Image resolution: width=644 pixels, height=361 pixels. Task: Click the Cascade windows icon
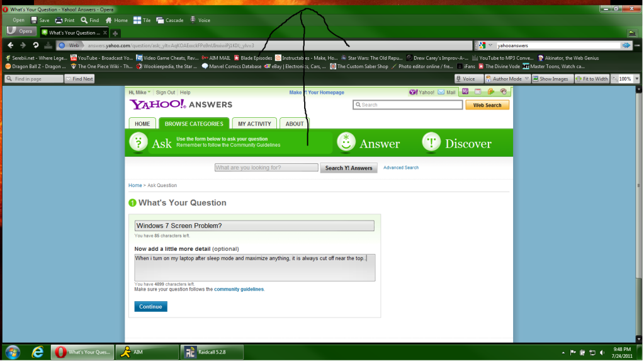170,20
